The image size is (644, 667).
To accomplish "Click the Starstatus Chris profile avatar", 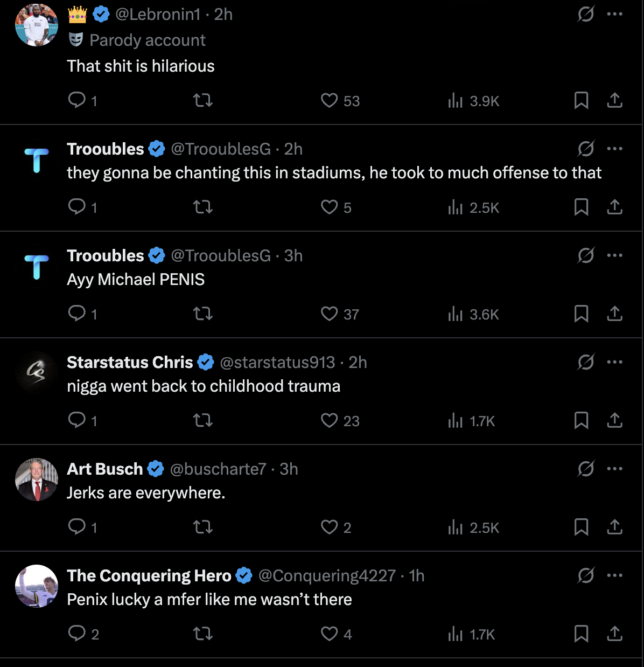I will [37, 373].
